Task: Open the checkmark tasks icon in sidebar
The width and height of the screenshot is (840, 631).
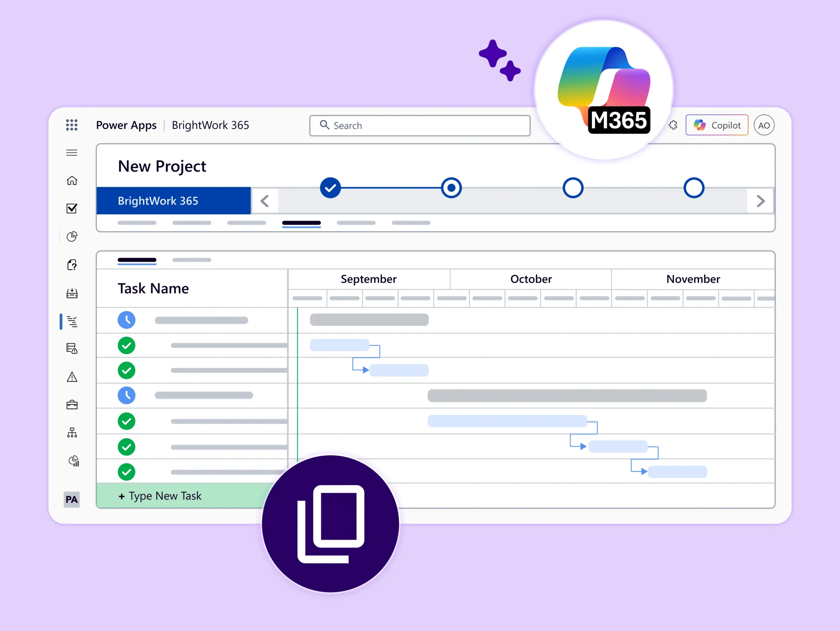Action: (72, 209)
